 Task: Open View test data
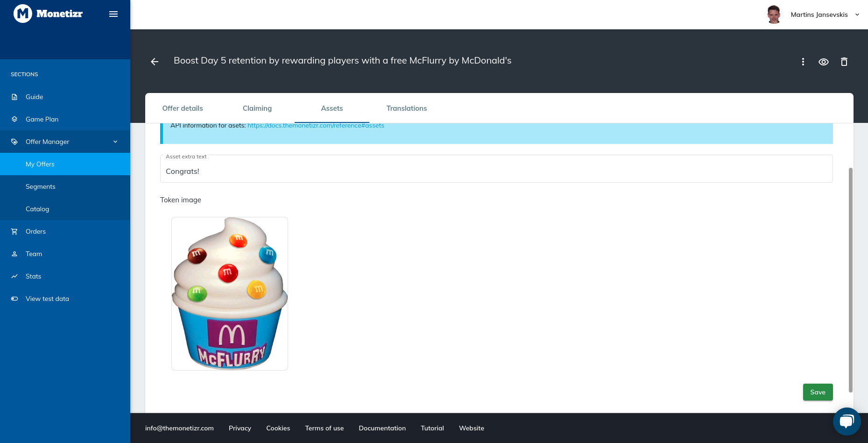pyautogui.click(x=65, y=299)
